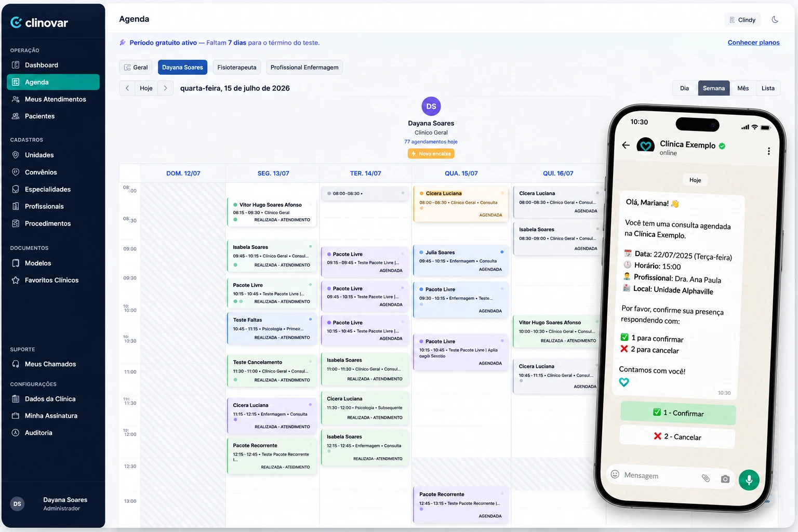Image resolution: width=798 pixels, height=532 pixels.
Task: Click the Clinovar logo icon
Action: 16,22
